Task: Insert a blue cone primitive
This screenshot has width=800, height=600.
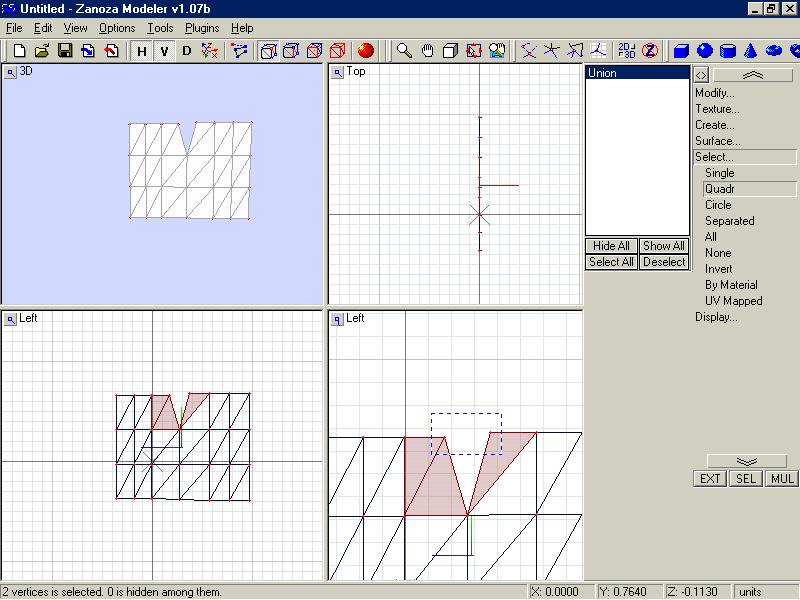Action: (x=750, y=51)
